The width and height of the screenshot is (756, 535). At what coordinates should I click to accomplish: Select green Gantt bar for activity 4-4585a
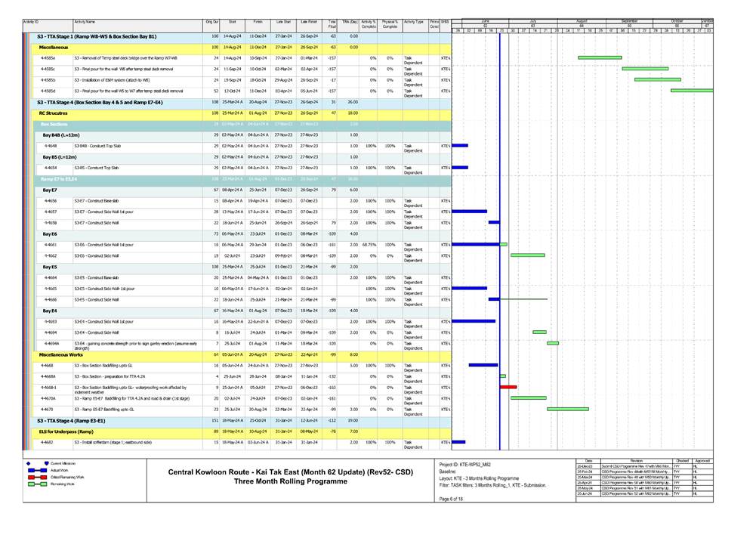(600, 57)
